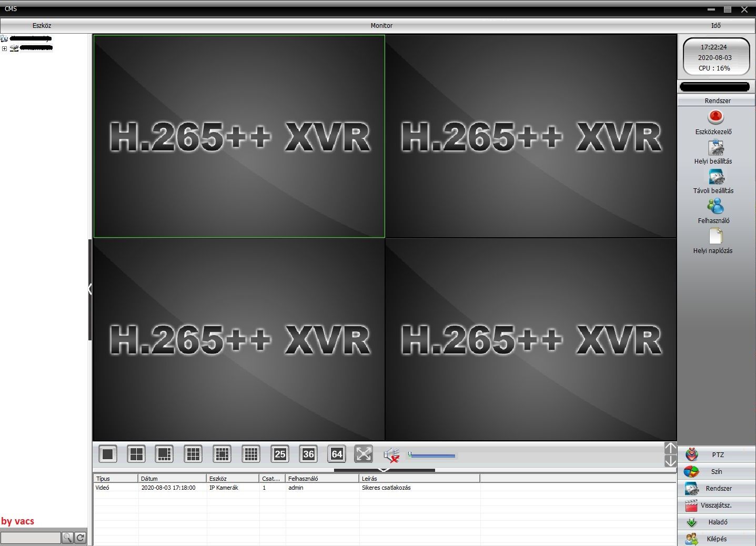Select the redacted device under the root

pos(32,48)
